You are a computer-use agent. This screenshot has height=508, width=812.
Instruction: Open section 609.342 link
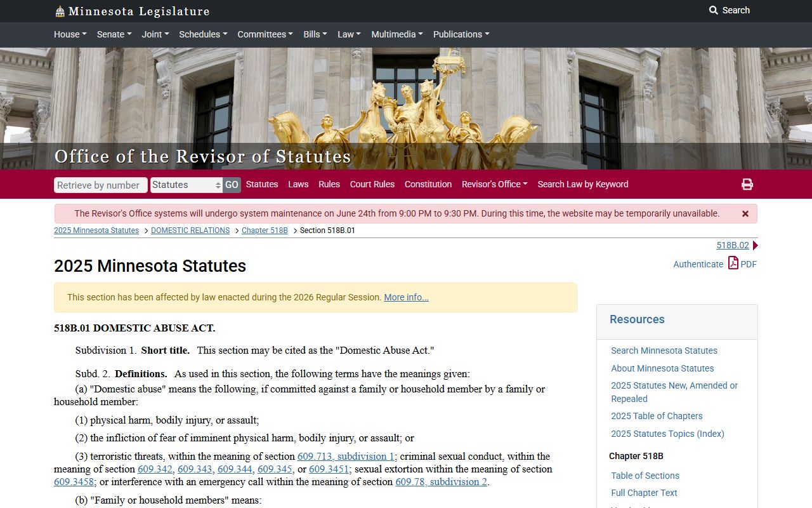155,469
